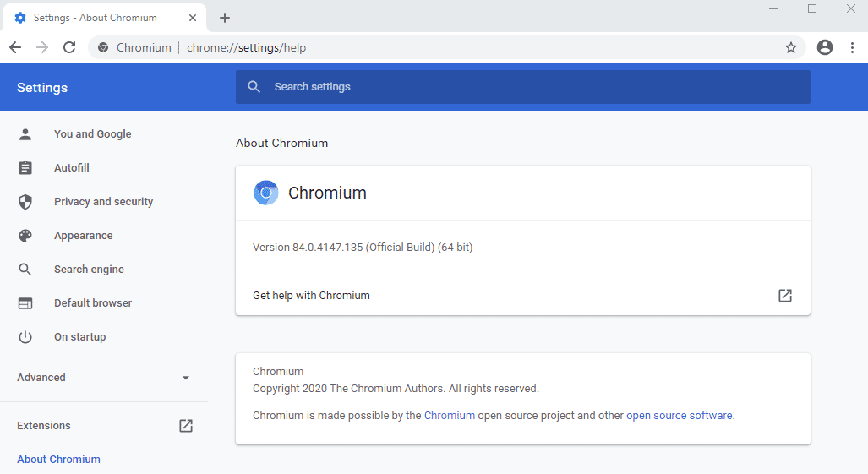868x474 pixels.
Task: Navigate to Search engine settings
Action: coord(89,270)
